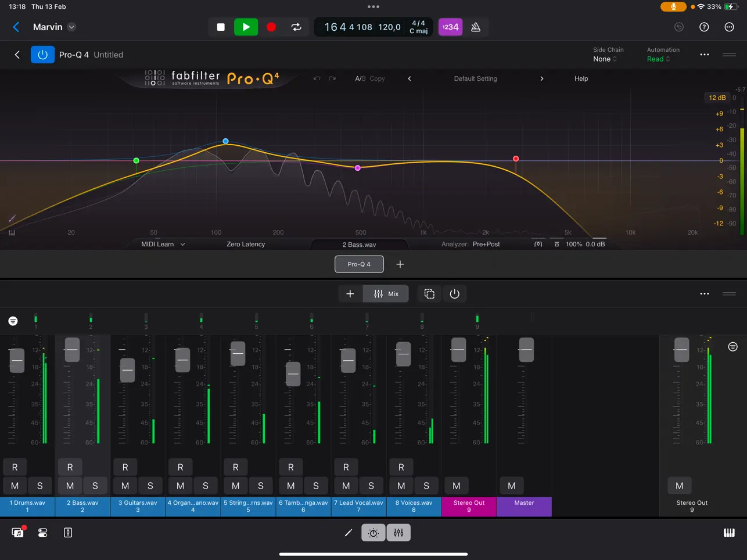747x560 pixels.
Task: Open the metronome settings icon
Action: [476, 27]
